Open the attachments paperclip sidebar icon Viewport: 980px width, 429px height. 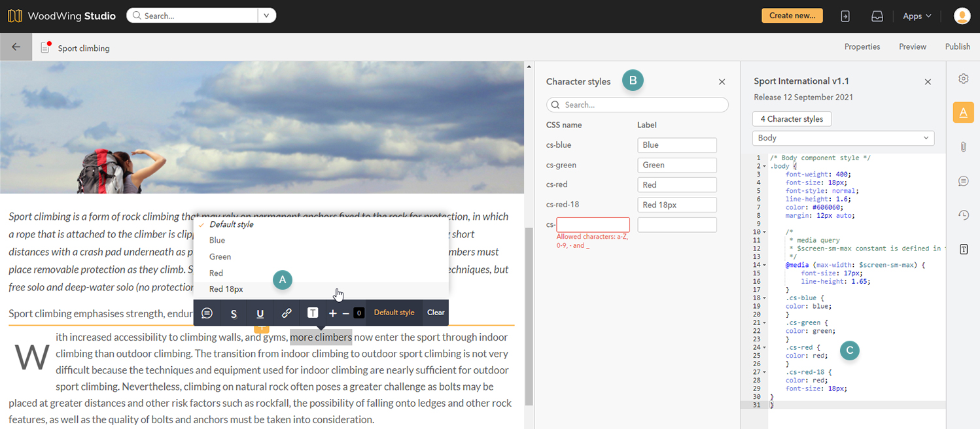(963, 146)
